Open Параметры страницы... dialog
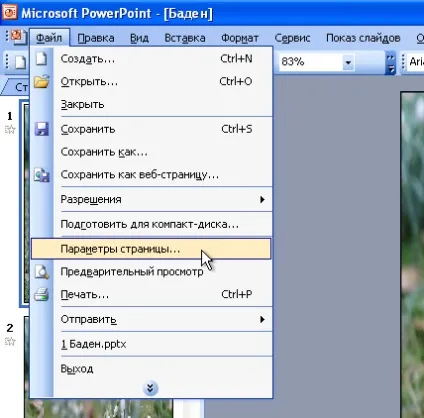The image size is (424, 418). pyautogui.click(x=151, y=249)
